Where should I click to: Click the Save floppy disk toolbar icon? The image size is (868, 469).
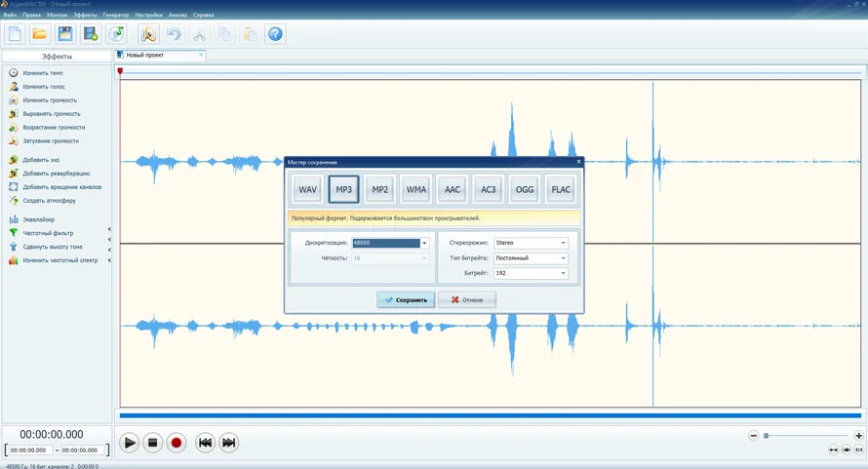point(65,34)
